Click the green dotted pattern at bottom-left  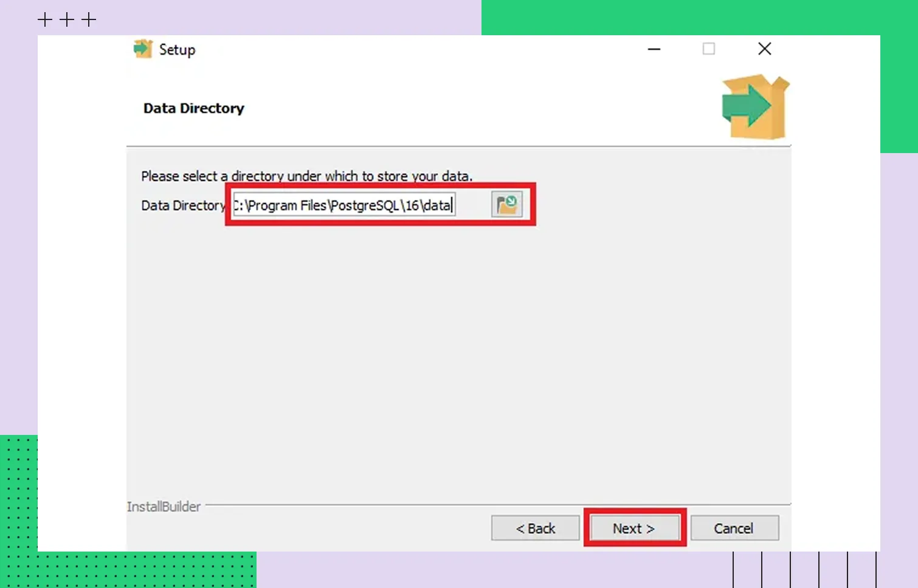pyautogui.click(x=122, y=570)
